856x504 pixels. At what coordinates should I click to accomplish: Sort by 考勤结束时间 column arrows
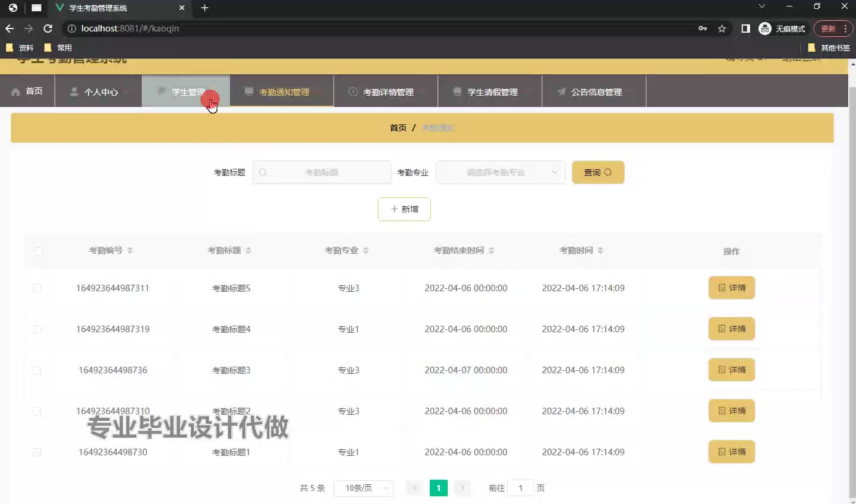492,251
